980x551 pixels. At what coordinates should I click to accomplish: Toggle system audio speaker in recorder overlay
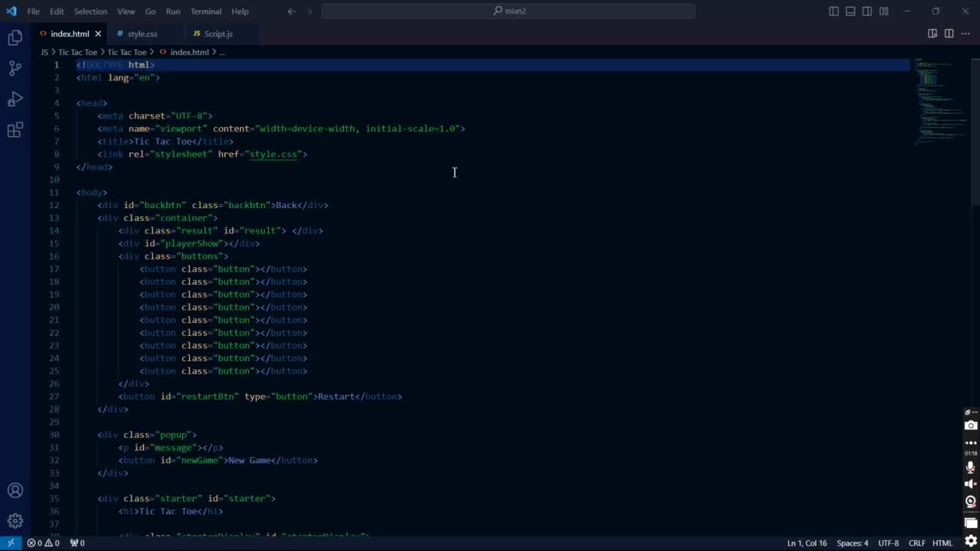pos(971,484)
